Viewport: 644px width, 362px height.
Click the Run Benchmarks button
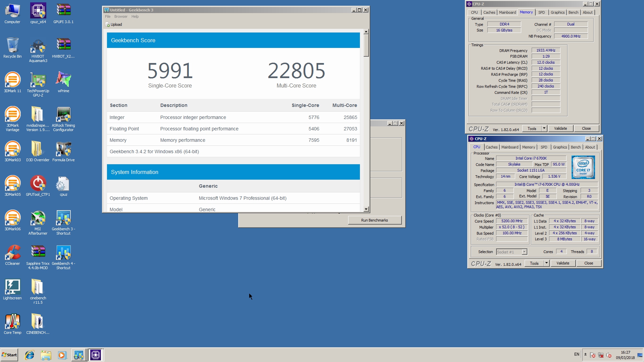[x=375, y=220]
